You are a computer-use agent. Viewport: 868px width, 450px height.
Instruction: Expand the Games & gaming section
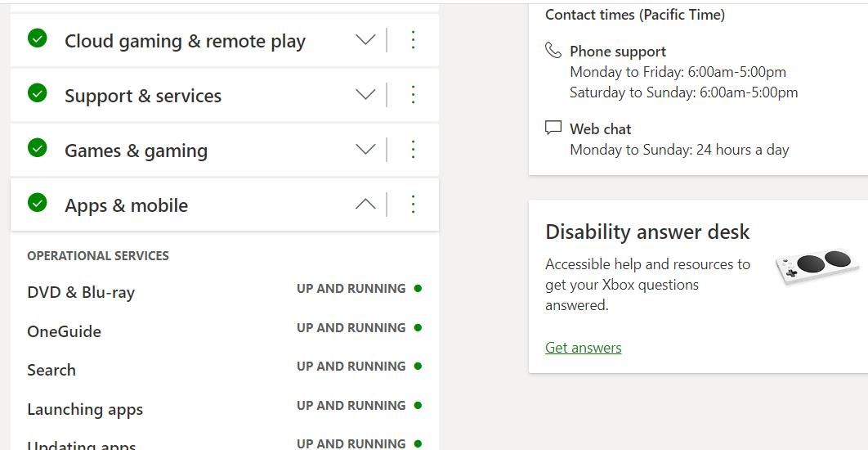tap(365, 149)
